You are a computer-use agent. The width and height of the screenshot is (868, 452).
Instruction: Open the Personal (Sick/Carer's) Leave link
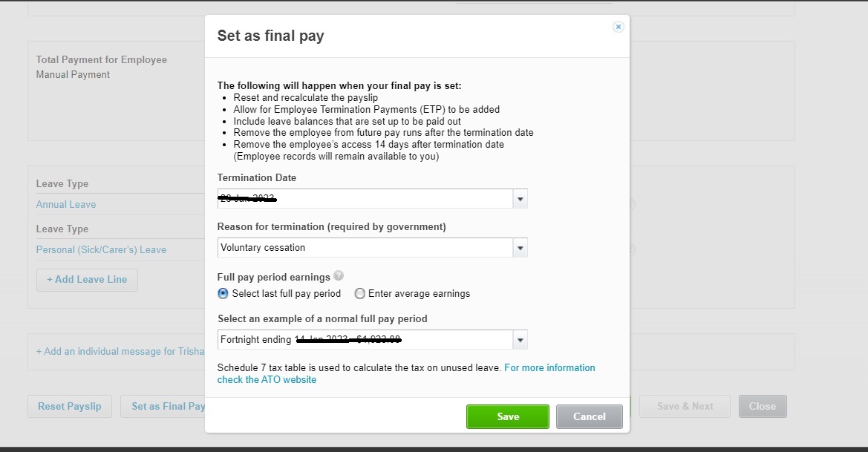101,250
